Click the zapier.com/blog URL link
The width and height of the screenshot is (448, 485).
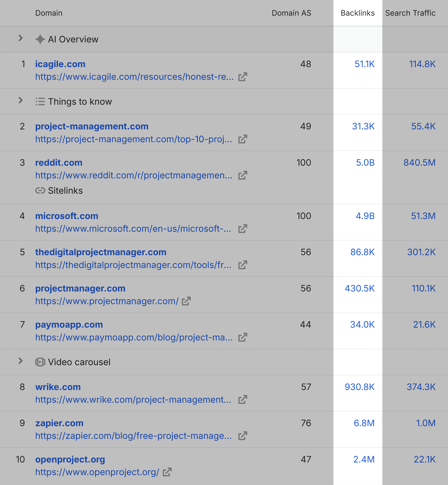click(x=134, y=436)
